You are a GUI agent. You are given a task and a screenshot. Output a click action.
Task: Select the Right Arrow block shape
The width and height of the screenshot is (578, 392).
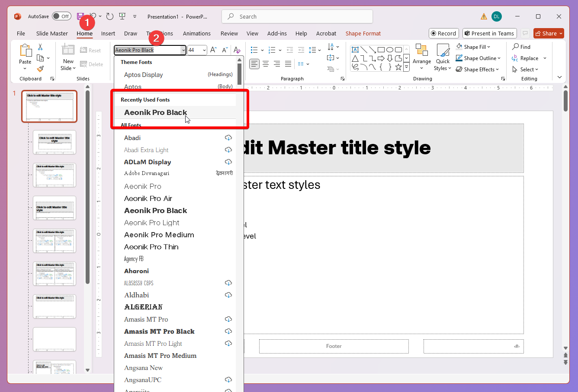(381, 58)
